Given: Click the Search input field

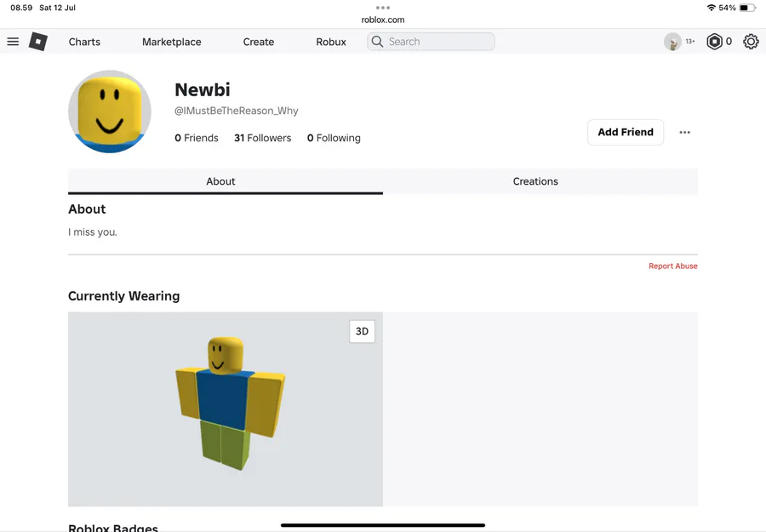Looking at the screenshot, I should 431,42.
